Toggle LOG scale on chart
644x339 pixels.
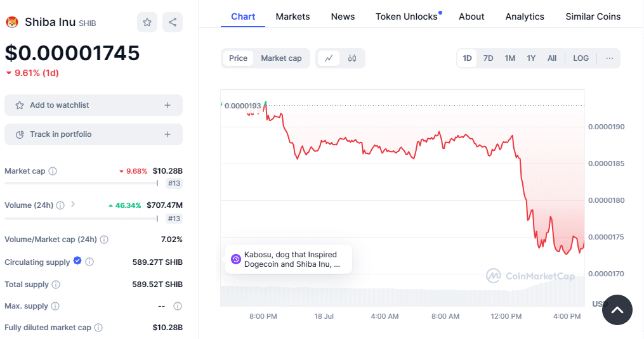(x=581, y=58)
